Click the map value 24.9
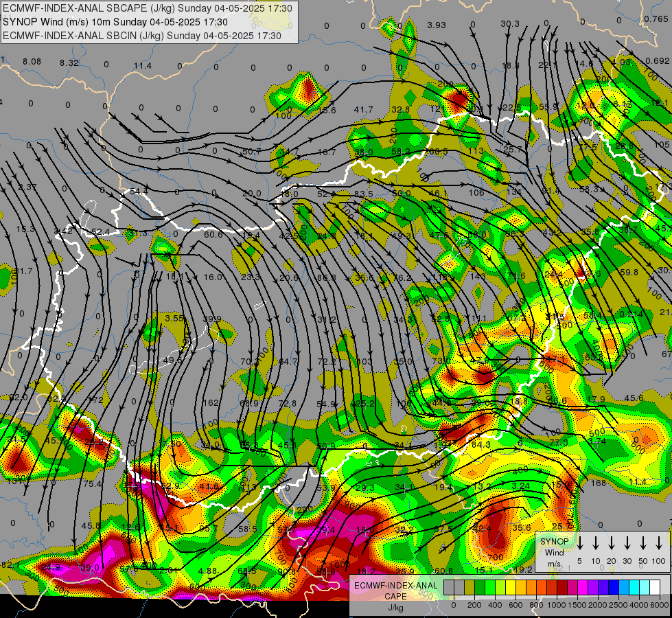Image resolution: width=672 pixels, height=618 pixels. pyautogui.click(x=51, y=567)
